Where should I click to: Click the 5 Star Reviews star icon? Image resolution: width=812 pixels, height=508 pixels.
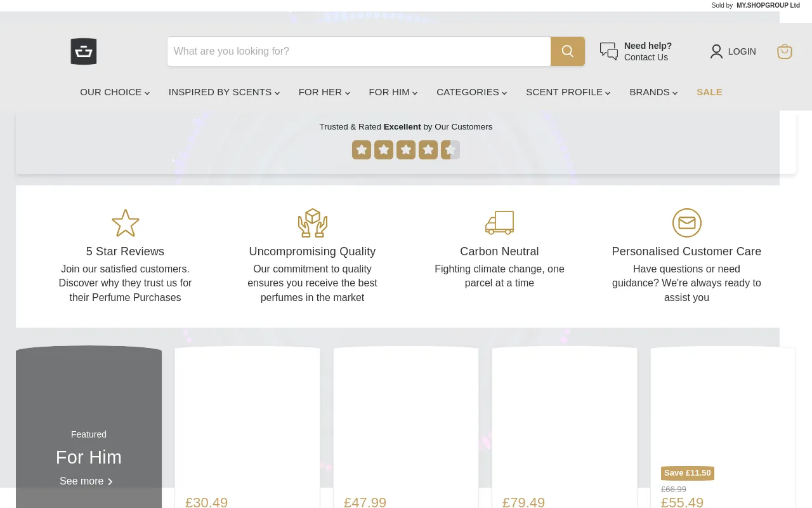(125, 223)
